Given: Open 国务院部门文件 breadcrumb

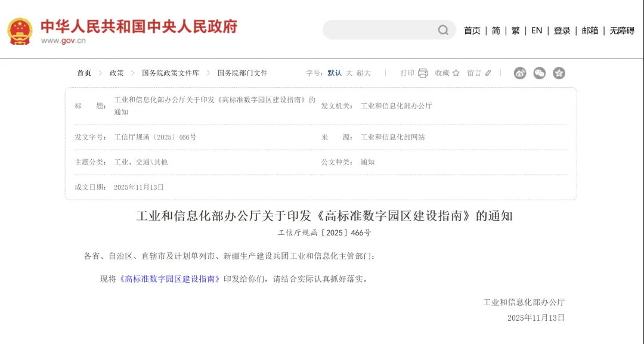Looking at the screenshot, I should point(242,73).
